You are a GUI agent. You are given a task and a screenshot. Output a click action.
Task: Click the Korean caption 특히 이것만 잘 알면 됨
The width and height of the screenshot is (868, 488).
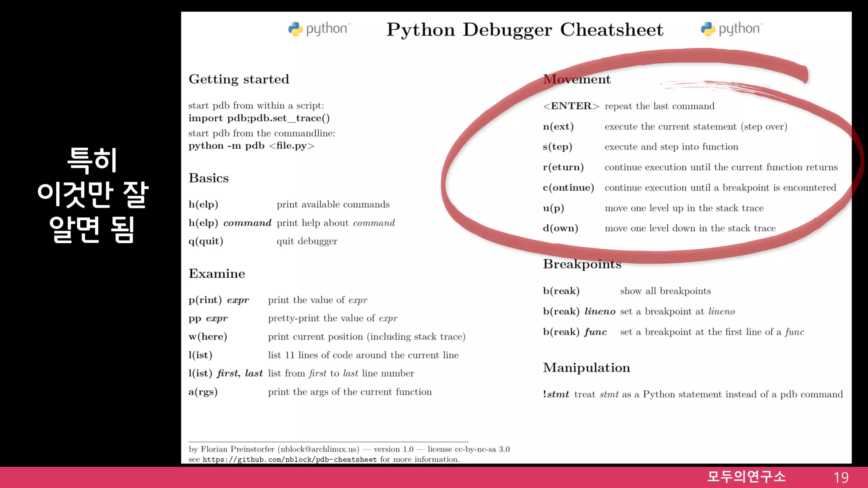coord(92,194)
